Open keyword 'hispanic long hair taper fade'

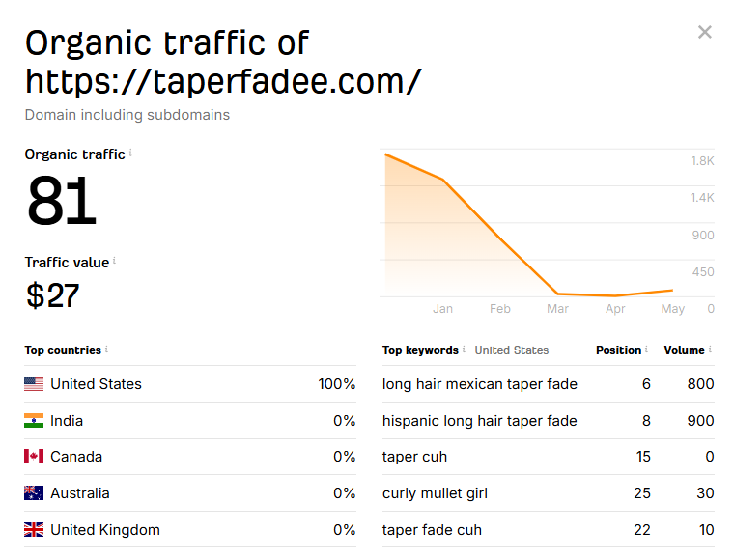479,421
